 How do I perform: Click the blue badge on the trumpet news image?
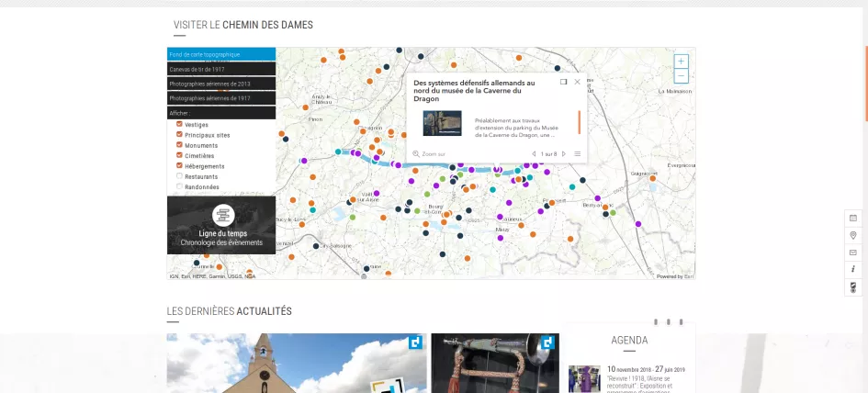pyautogui.click(x=548, y=342)
